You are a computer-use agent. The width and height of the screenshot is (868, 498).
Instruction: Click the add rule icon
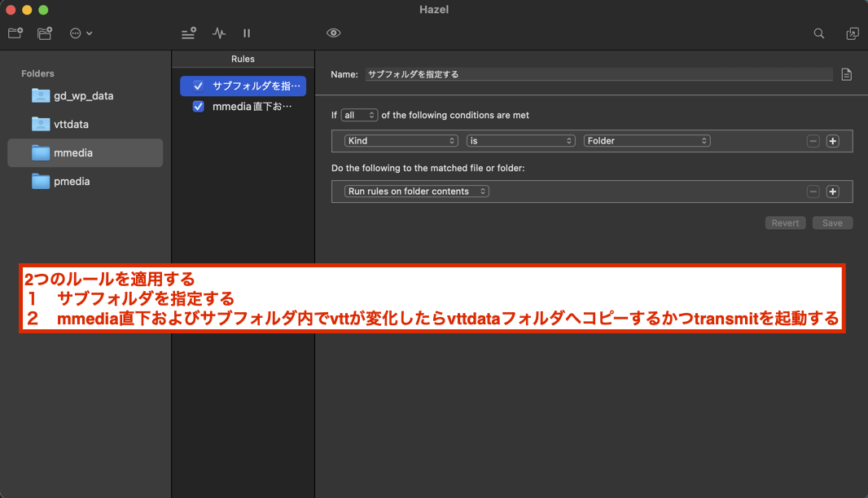pyautogui.click(x=189, y=33)
